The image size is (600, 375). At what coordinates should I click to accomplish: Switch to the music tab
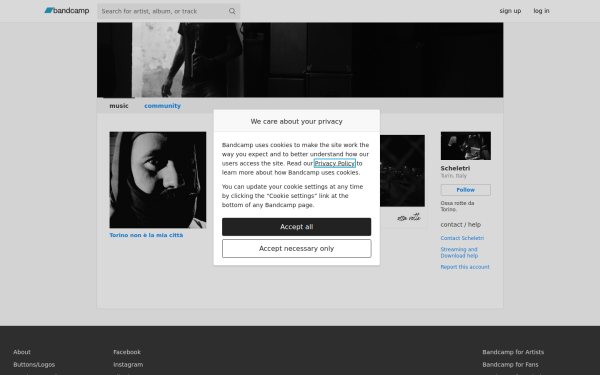[x=119, y=106]
